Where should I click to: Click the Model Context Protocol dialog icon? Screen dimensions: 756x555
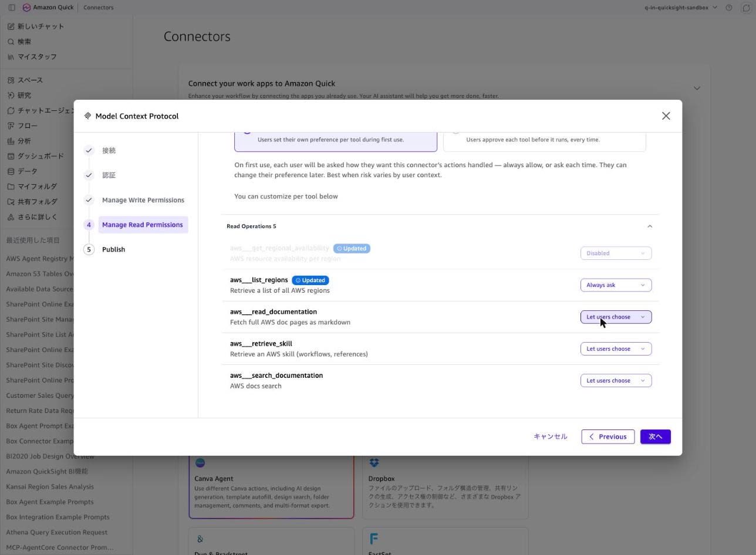87,116
